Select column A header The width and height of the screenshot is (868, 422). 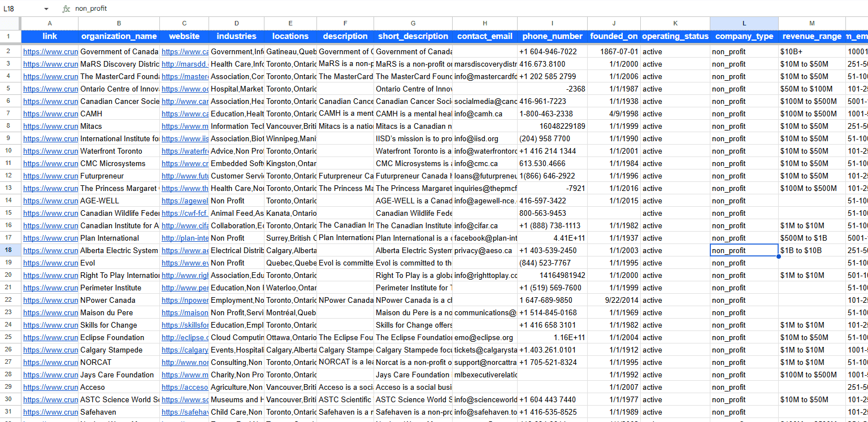click(50, 23)
